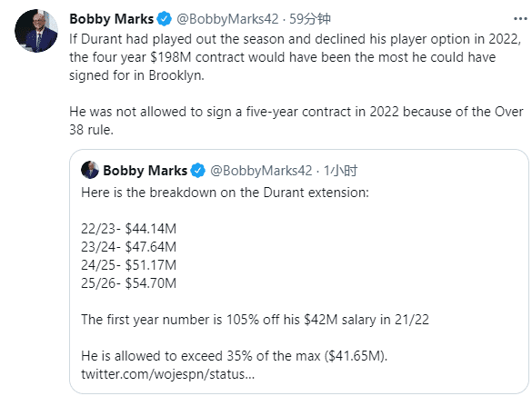
Task: Click the 'If Durant had played out' tweet text
Action: (296, 57)
